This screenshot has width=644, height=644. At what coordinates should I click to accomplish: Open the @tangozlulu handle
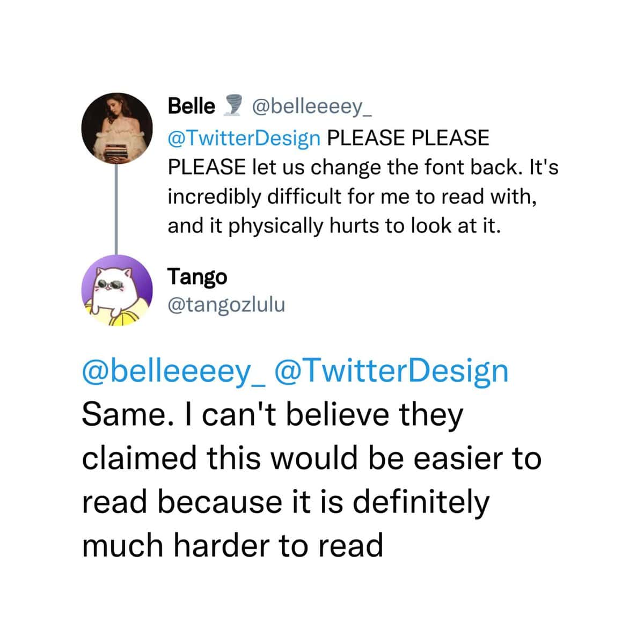(226, 305)
